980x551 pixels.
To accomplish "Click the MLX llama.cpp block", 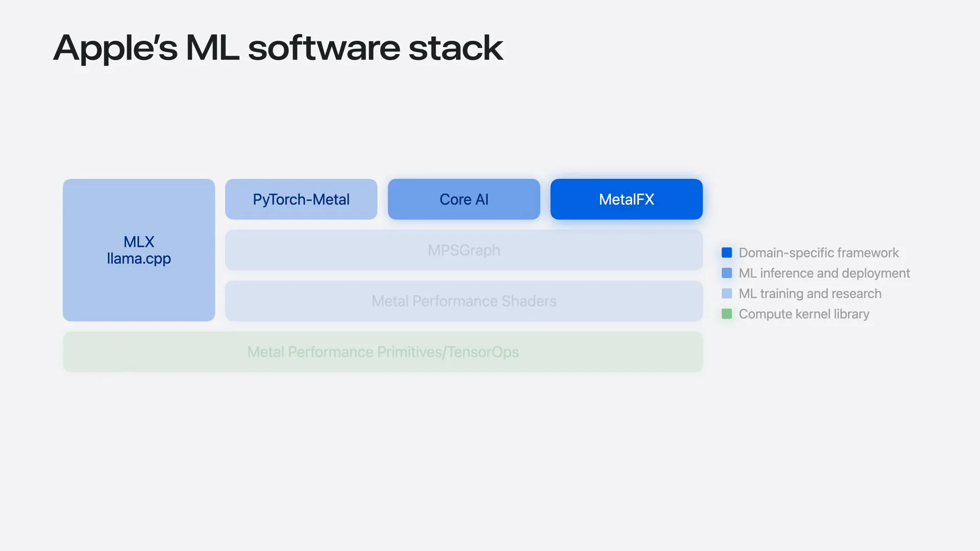I will click(139, 250).
